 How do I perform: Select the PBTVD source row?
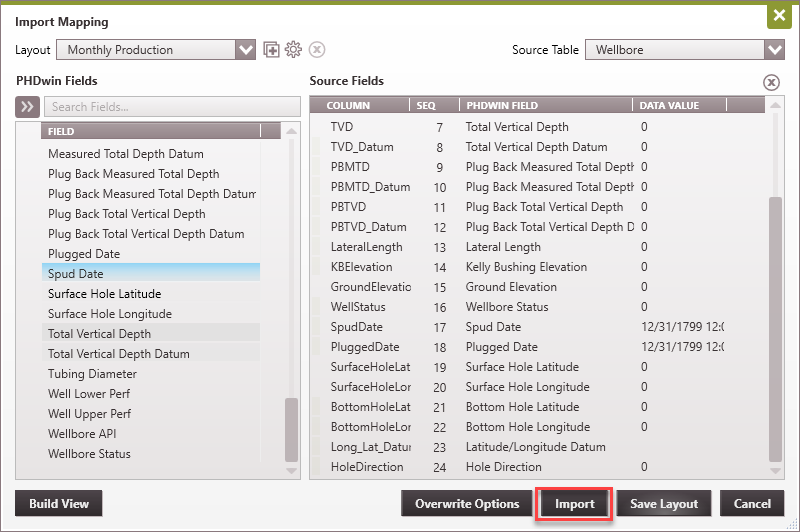tap(538, 207)
